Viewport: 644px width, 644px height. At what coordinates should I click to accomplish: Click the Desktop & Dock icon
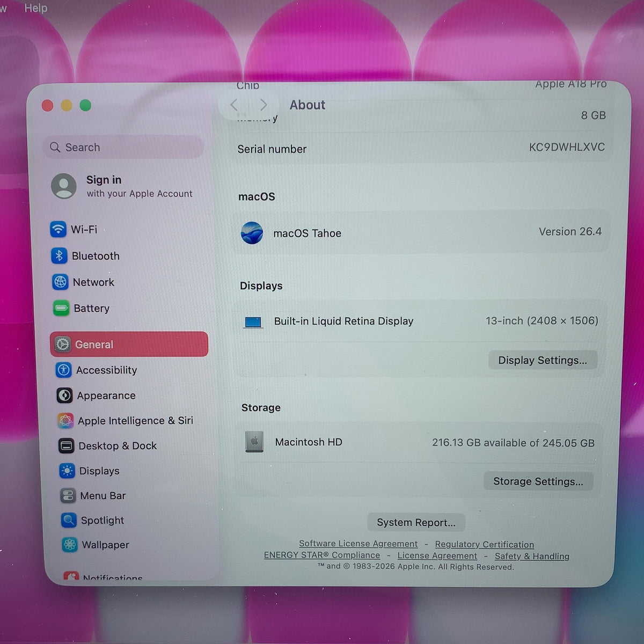[66, 445]
